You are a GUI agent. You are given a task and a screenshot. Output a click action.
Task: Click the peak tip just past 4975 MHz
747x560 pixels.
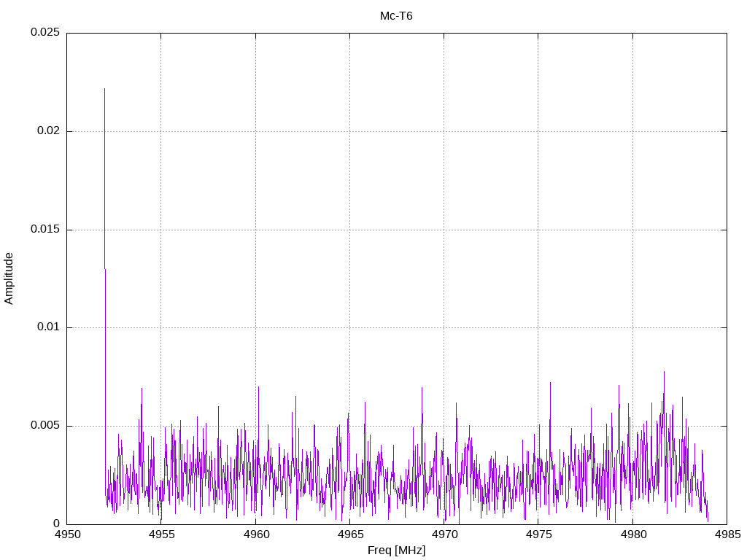550,382
